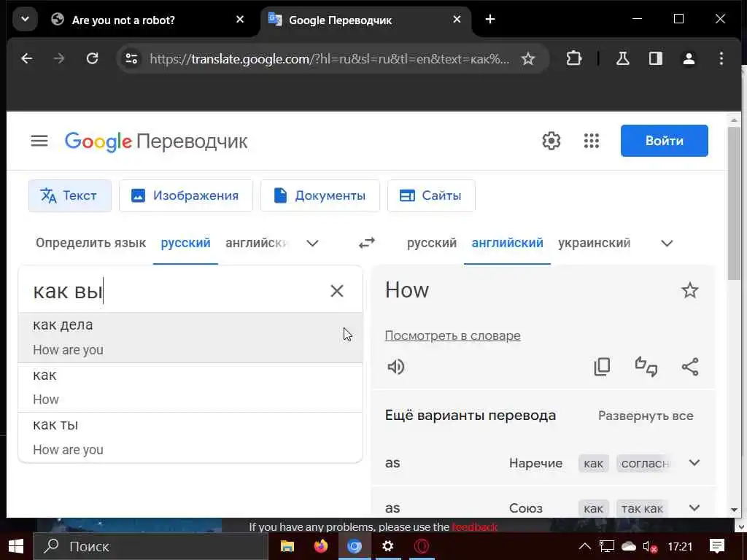The width and height of the screenshot is (747, 560).
Task: Choose Определить язык as source language
Action: 90,243
